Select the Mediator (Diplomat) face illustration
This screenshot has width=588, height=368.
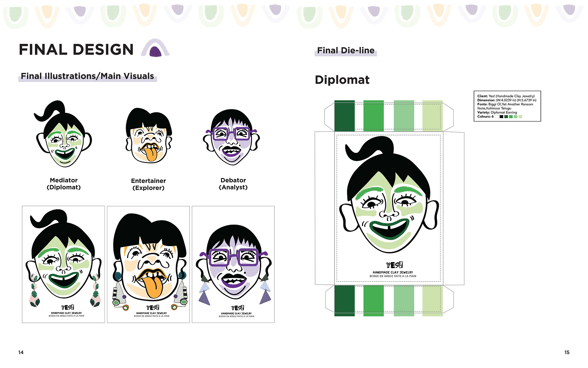[64, 134]
